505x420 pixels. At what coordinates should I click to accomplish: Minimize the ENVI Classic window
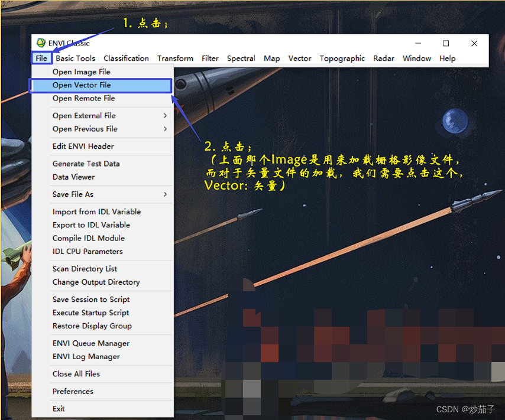(417, 43)
